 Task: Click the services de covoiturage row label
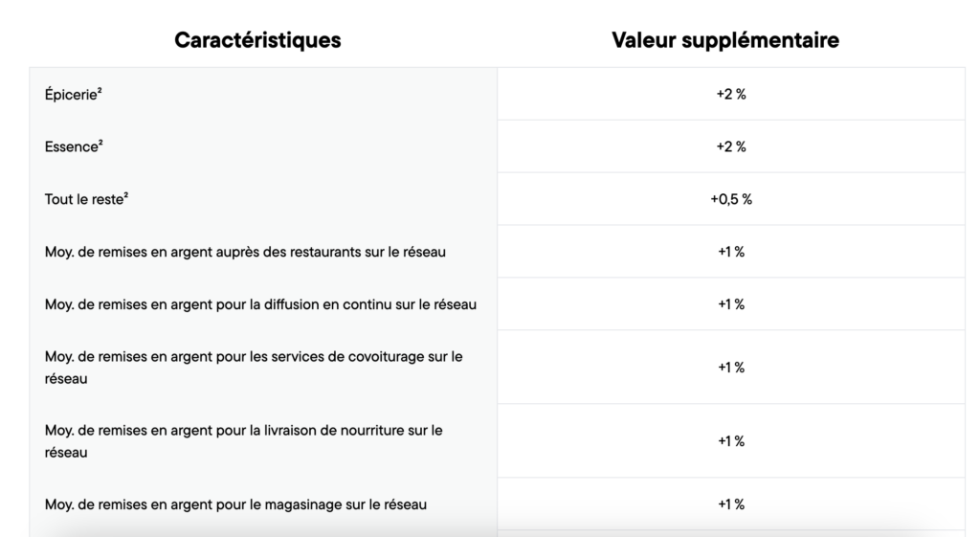(254, 368)
